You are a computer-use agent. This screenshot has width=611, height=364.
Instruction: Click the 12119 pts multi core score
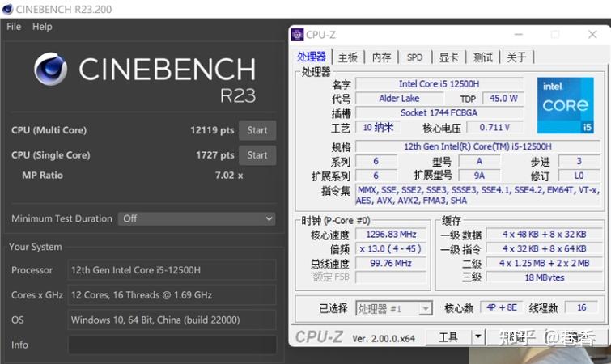pos(212,130)
